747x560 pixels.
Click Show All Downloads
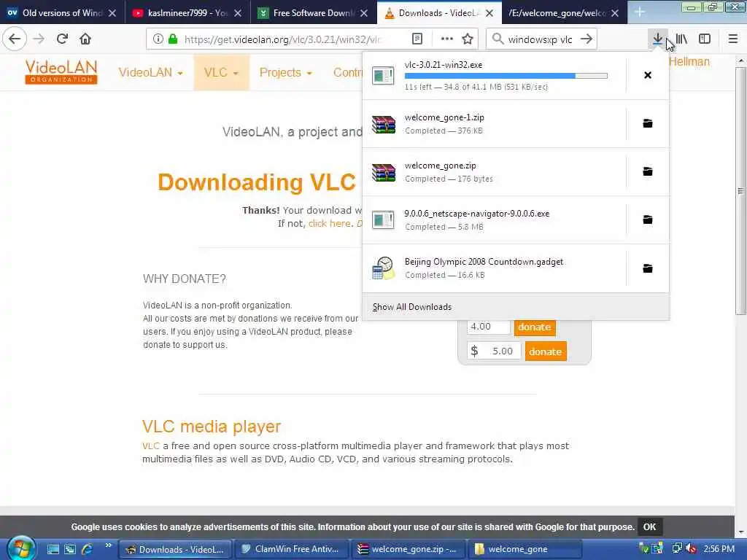tap(412, 307)
